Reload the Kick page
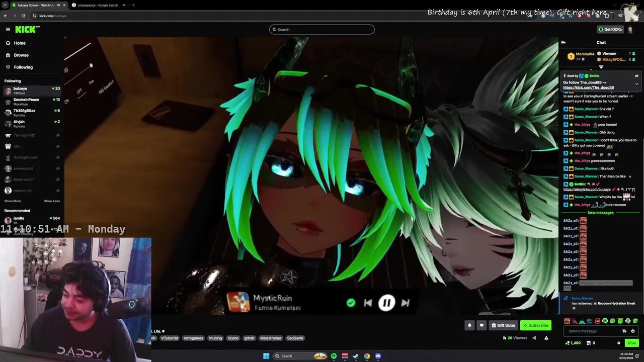The height and width of the screenshot is (362, 644). tap(23, 16)
